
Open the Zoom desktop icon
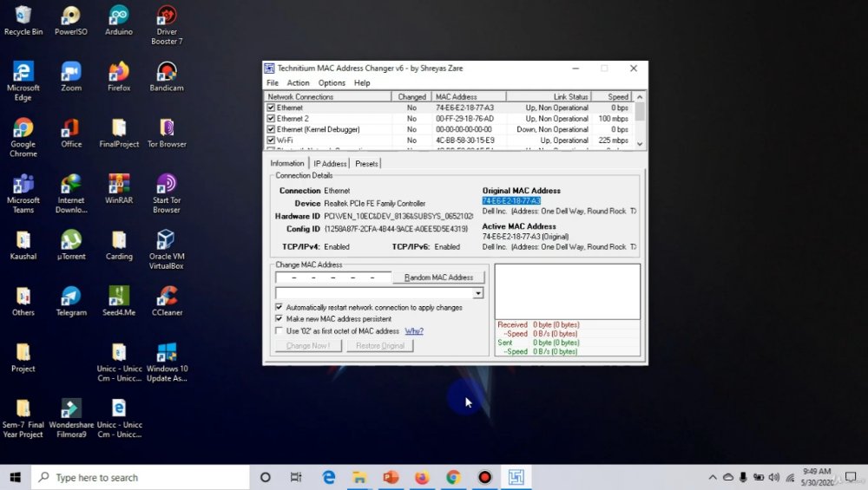click(x=71, y=76)
